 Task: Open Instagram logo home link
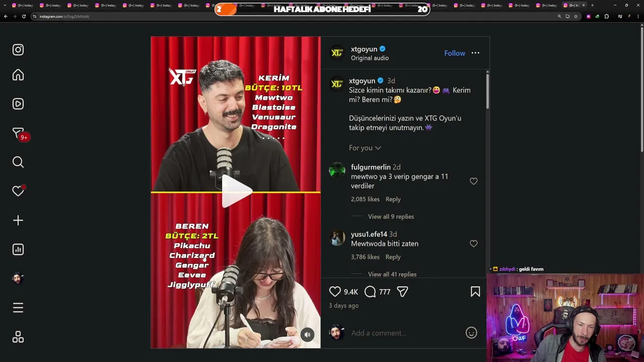pos(18,50)
